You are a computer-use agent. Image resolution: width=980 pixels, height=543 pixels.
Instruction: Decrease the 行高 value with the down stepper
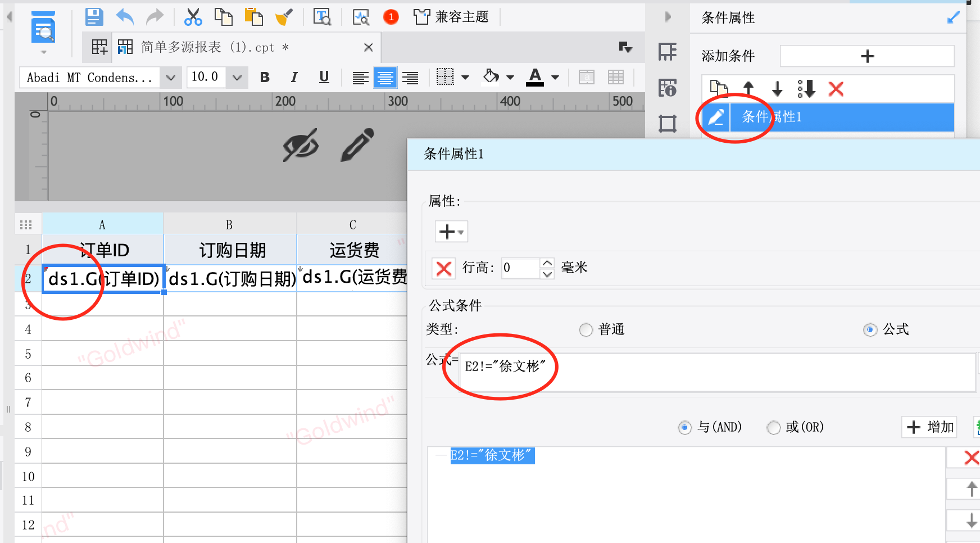(x=547, y=274)
